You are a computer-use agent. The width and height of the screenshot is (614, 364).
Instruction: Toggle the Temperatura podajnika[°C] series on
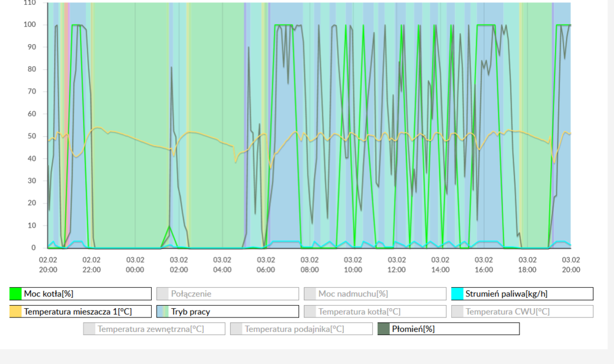(301, 328)
